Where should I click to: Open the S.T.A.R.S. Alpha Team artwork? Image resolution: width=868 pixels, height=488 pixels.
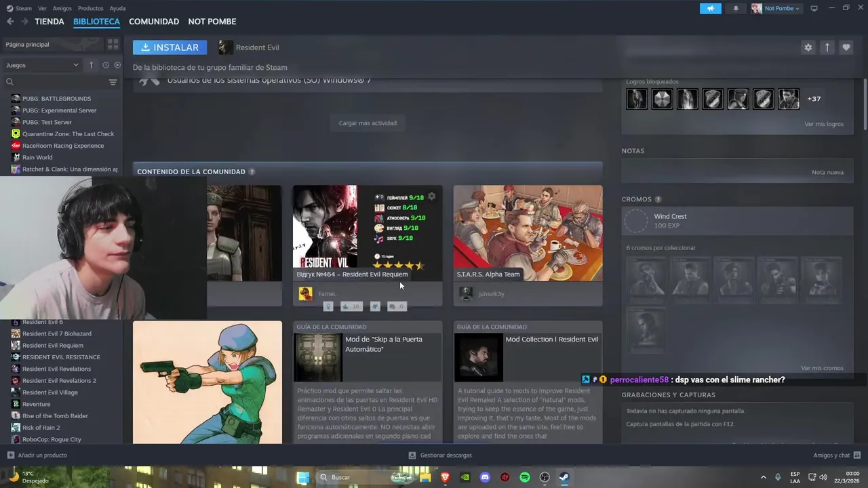click(x=528, y=233)
